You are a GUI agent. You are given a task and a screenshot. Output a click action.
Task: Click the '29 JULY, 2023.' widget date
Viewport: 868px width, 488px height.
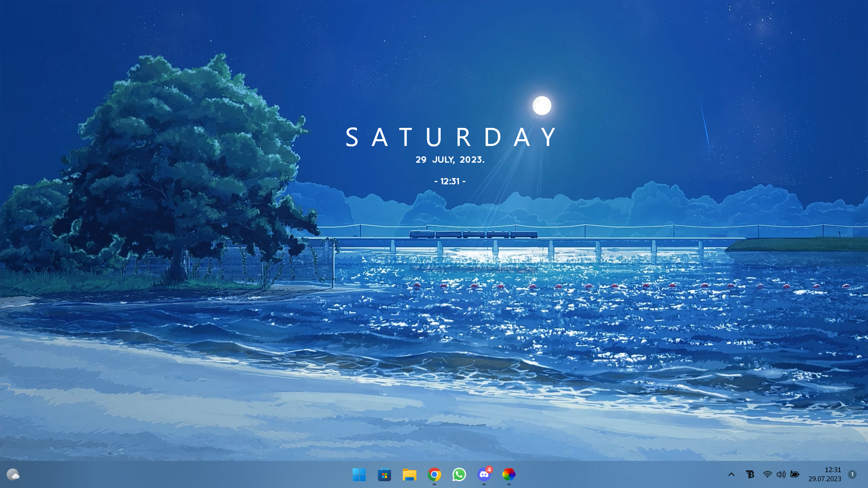[450, 160]
